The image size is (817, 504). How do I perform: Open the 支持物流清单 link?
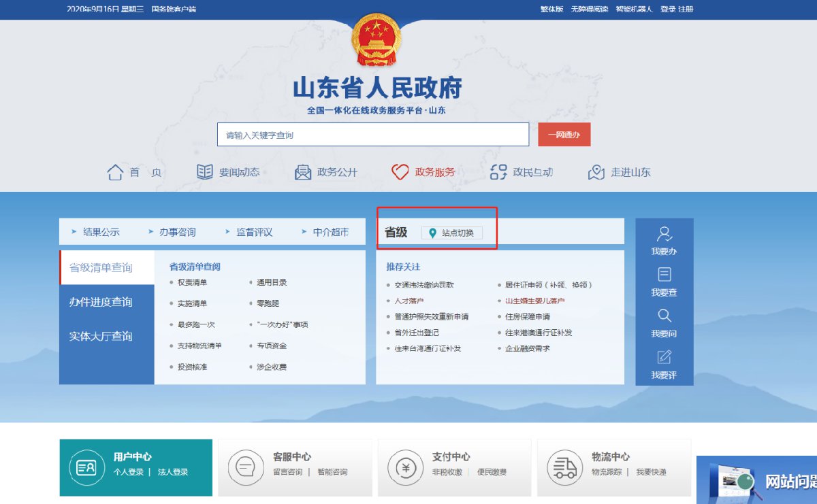tap(199, 346)
